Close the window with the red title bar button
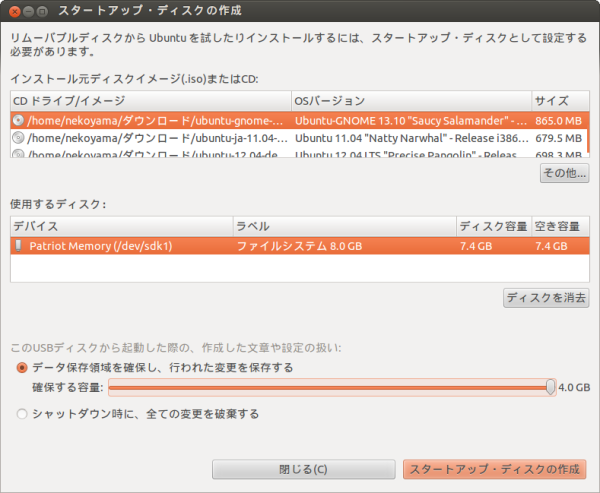The width and height of the screenshot is (600, 493). pos(12,11)
